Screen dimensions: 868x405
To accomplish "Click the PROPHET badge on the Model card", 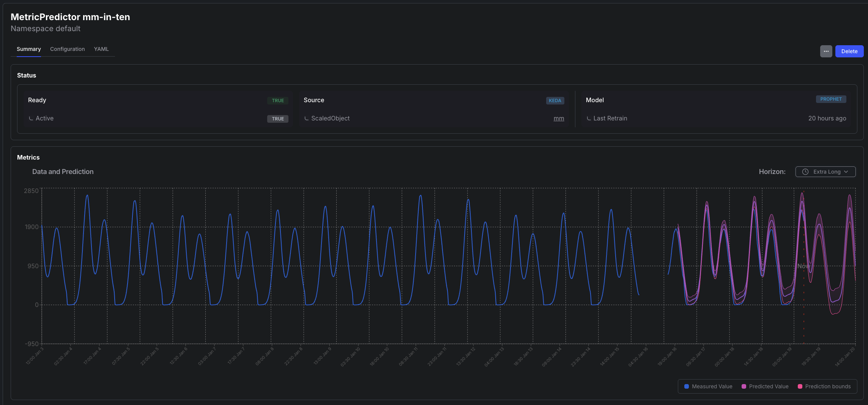I will (x=831, y=99).
